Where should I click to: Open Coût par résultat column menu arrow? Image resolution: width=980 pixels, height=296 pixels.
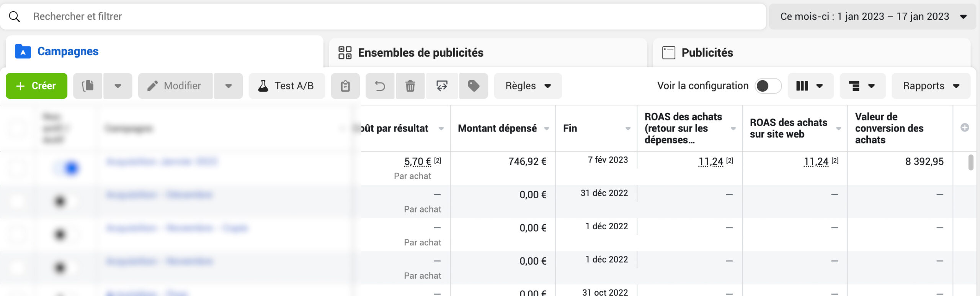click(441, 129)
